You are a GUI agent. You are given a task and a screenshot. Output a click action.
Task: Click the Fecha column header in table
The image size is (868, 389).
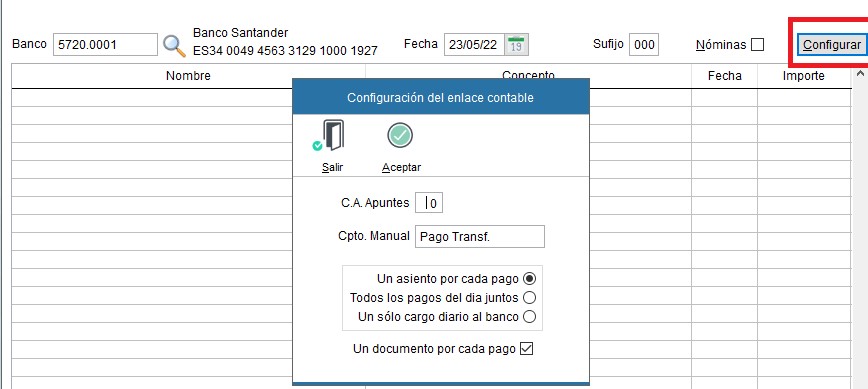click(725, 76)
